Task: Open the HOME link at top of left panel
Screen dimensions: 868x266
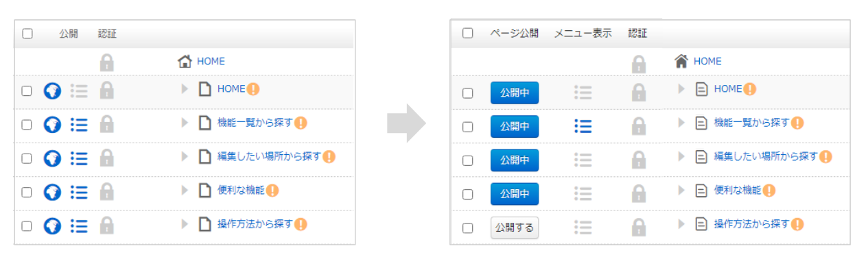Action: pyautogui.click(x=211, y=61)
